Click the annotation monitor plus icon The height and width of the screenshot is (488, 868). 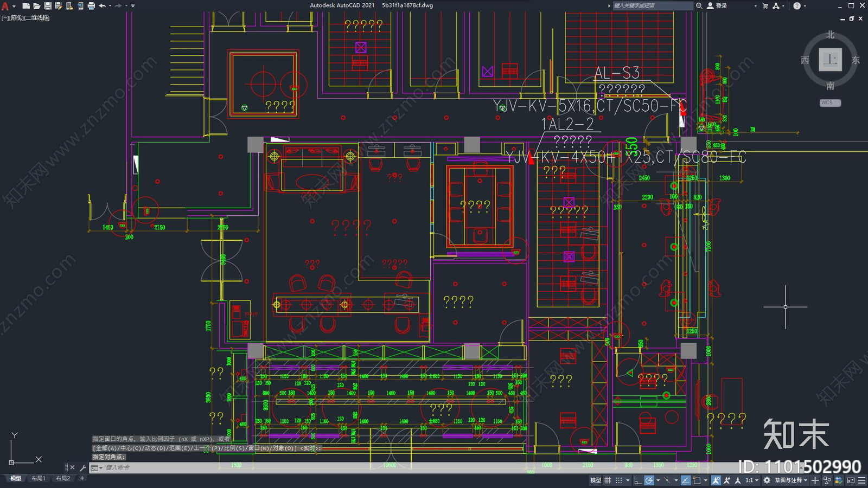click(815, 480)
